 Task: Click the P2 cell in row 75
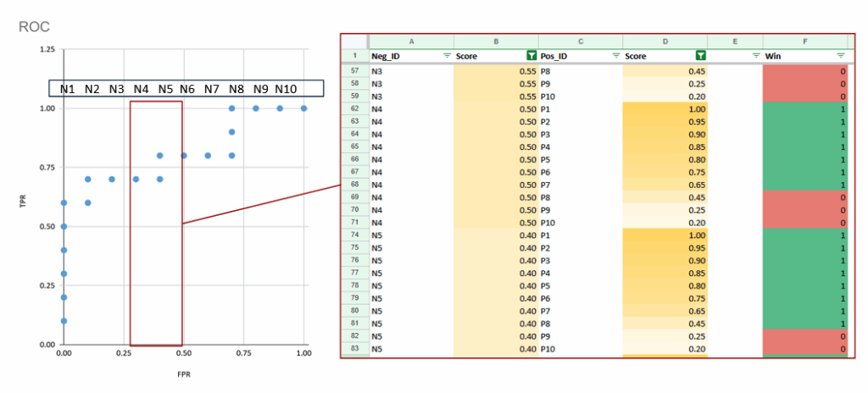(581, 248)
